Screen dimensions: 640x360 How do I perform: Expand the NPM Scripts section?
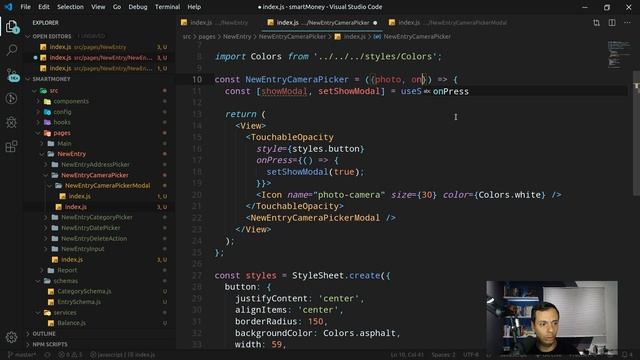(50, 344)
